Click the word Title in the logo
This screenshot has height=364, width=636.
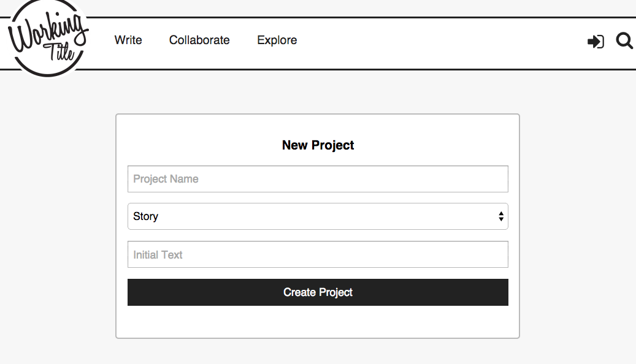pos(59,51)
